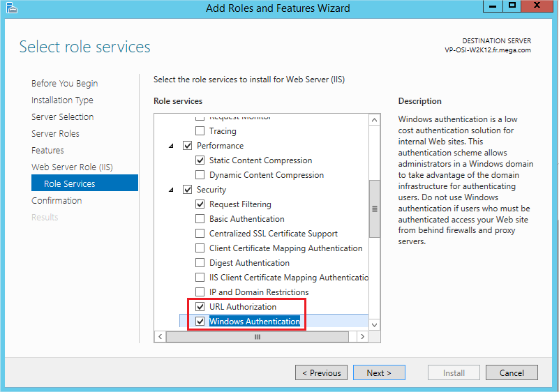Jump to the Before You Begin page
This screenshot has height=392, width=559.
point(64,84)
